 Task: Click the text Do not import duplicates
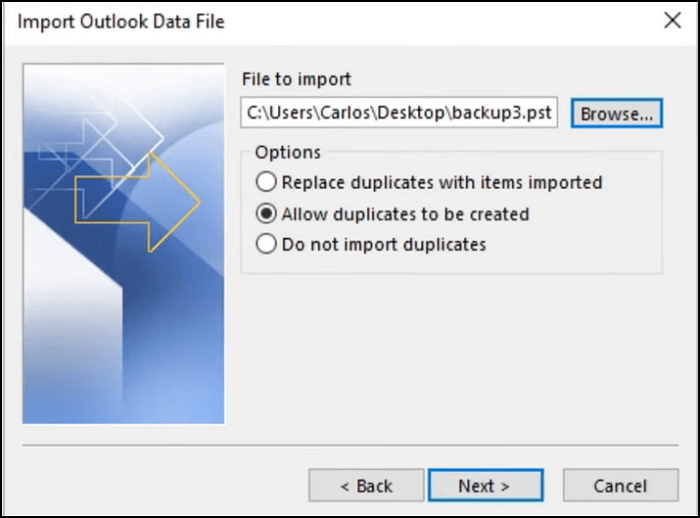(384, 244)
